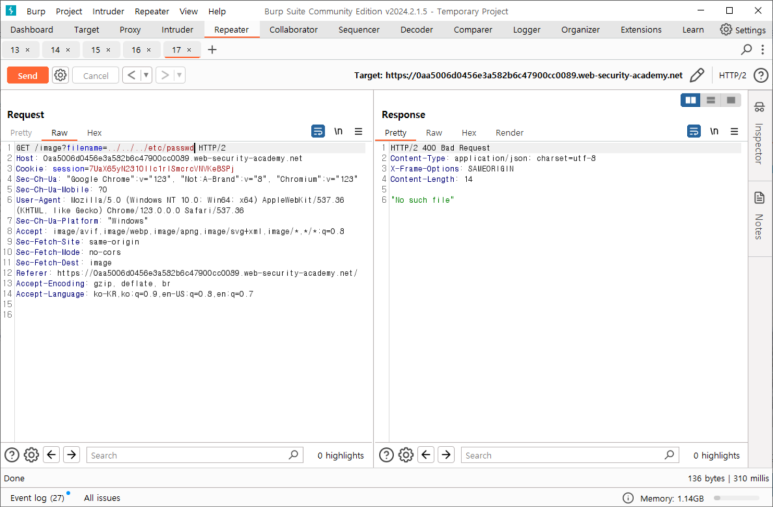Switch to the Logger tab
Screen dimensions: 773x507
tap(527, 30)
